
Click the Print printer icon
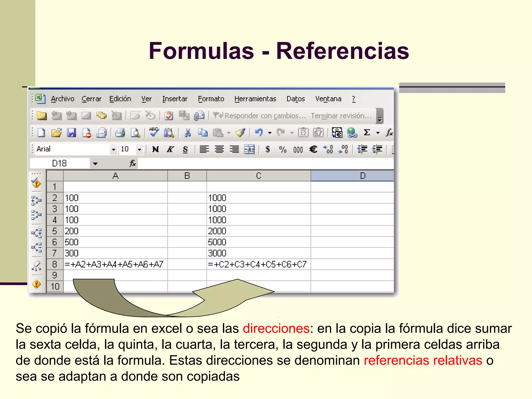pyautogui.click(x=120, y=133)
